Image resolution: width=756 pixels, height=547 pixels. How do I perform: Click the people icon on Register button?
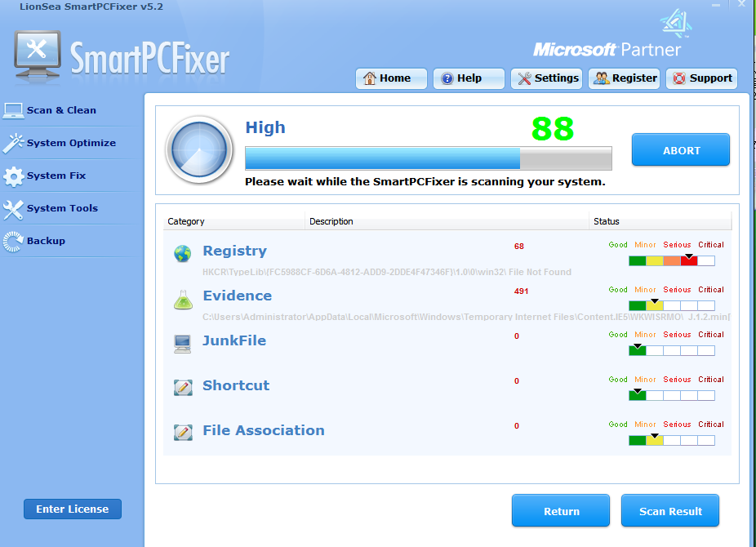pos(601,78)
